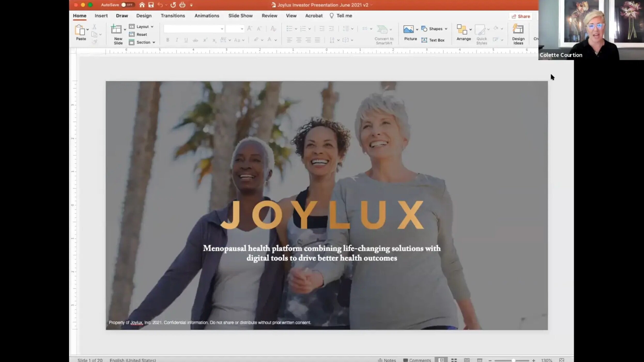Click the Design Ideas button
644x362 pixels.
point(518,34)
